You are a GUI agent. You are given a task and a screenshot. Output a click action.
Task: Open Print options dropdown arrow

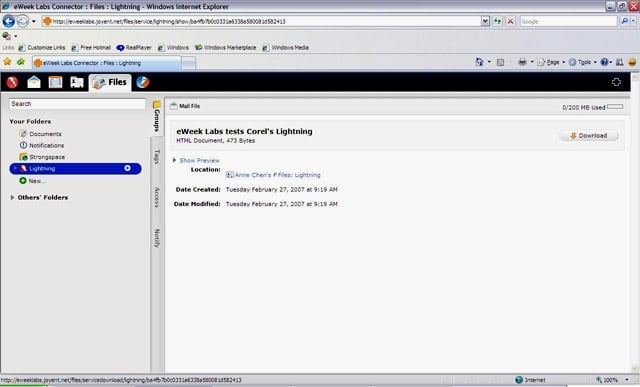[x=532, y=62]
